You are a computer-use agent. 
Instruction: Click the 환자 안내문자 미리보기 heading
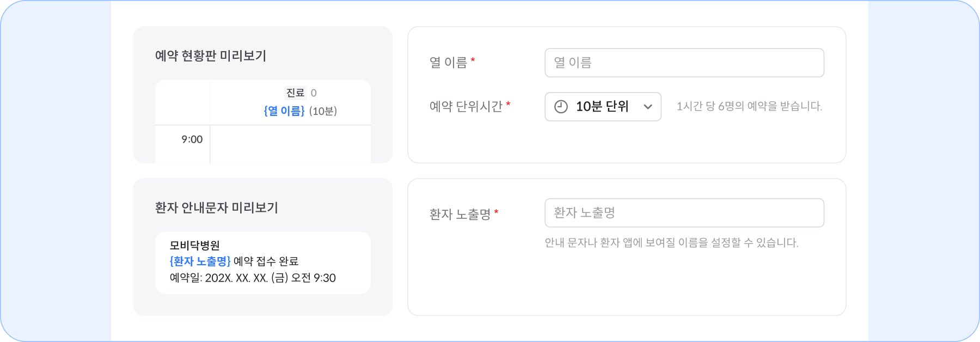[x=217, y=207]
